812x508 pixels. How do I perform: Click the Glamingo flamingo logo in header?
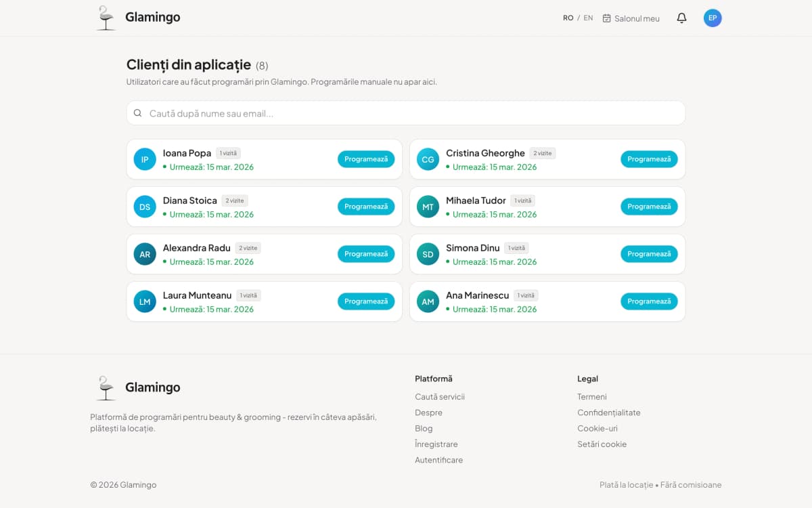(x=106, y=18)
